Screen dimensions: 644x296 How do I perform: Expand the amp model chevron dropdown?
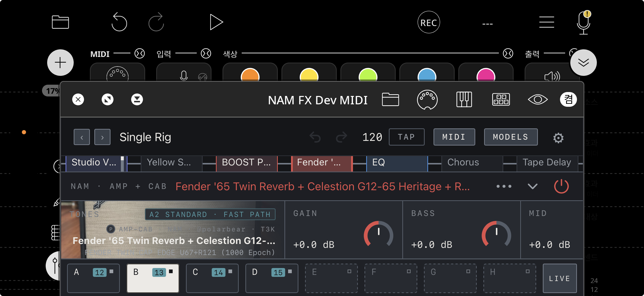(x=532, y=186)
